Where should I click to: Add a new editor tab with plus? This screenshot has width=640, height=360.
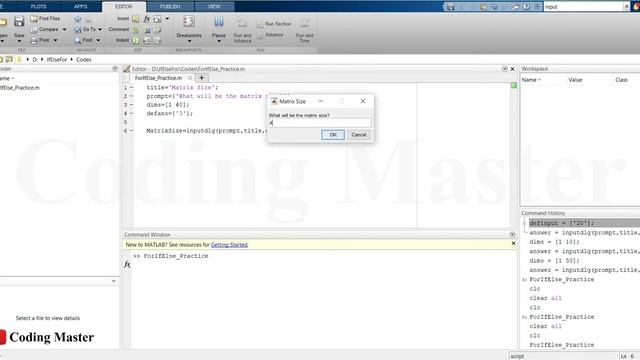point(201,78)
